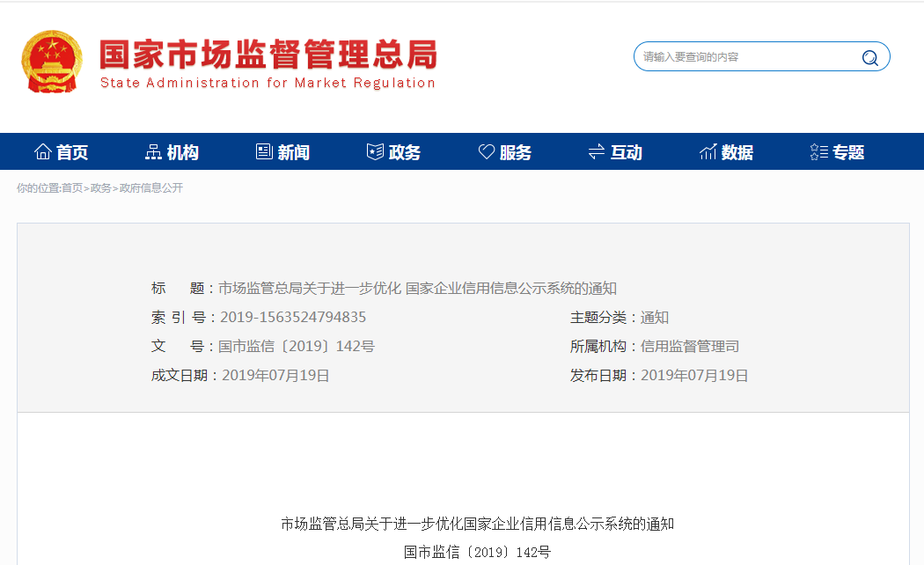The height and width of the screenshot is (565, 924).
Task: Click the 首页 breadcrumb link
Action: (x=72, y=188)
